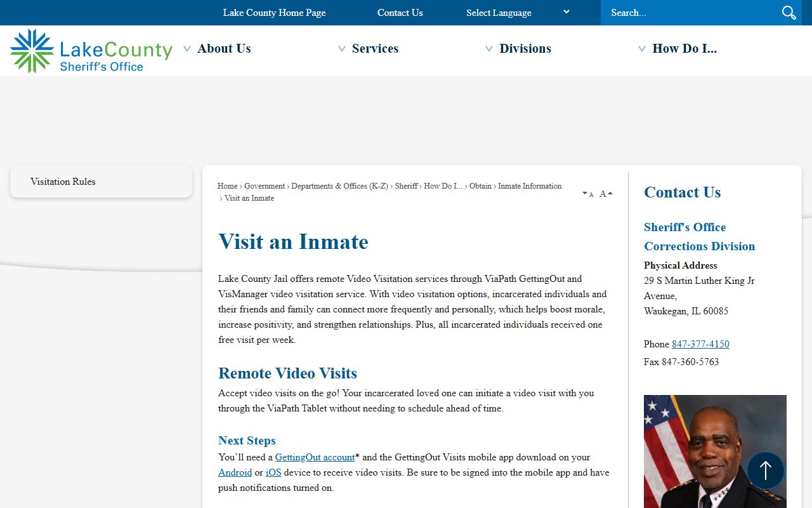The image size is (812, 508).
Task: Click the chevron beside How Do I...
Action: (x=642, y=49)
